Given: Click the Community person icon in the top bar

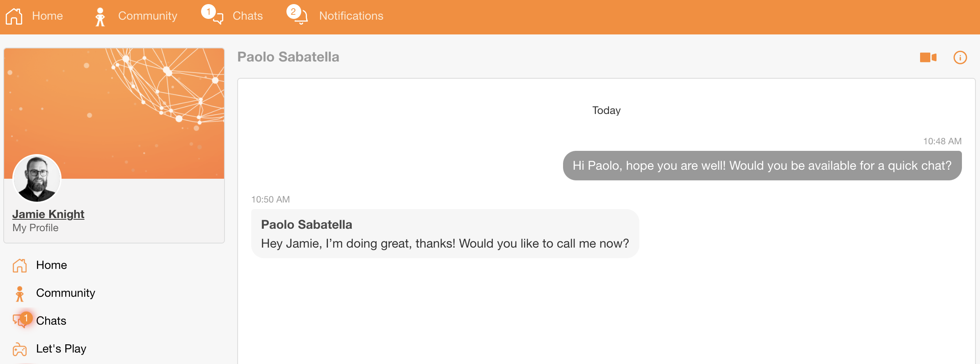Looking at the screenshot, I should coord(100,17).
